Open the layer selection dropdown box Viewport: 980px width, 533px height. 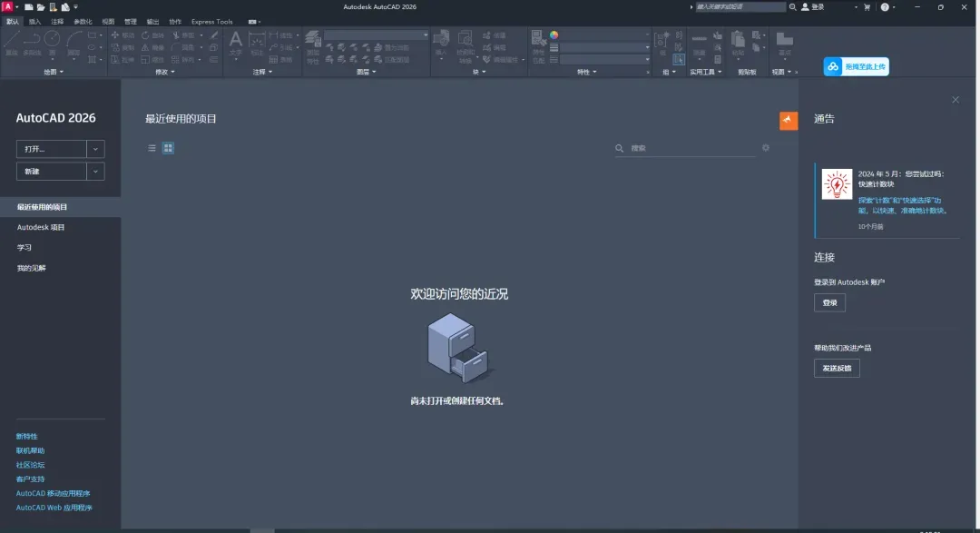pos(376,35)
